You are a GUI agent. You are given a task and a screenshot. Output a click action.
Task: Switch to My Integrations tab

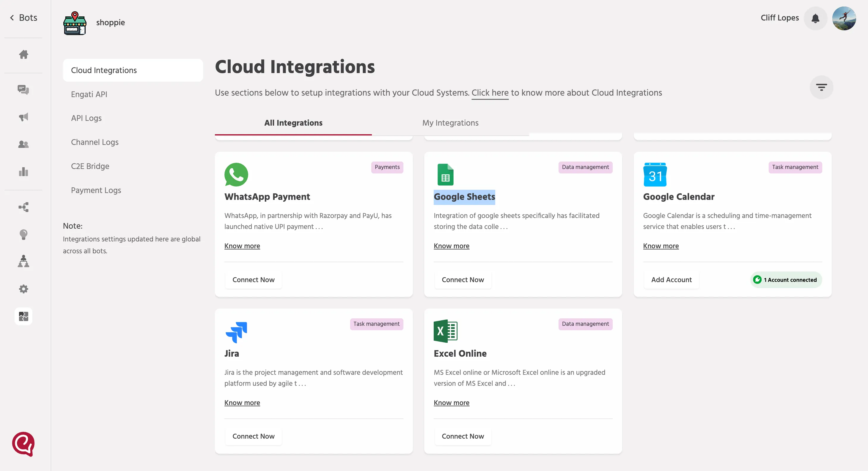coord(450,123)
